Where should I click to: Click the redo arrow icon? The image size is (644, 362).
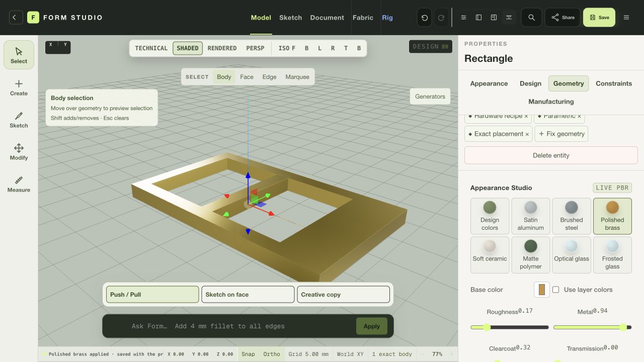441,18
